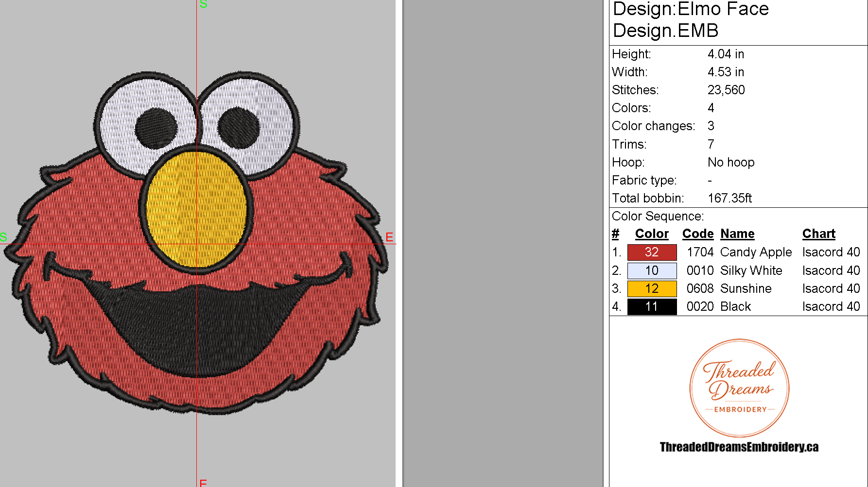868x487 pixels.
Task: Click 'Isacord 40' in the Black row
Action: tap(831, 306)
